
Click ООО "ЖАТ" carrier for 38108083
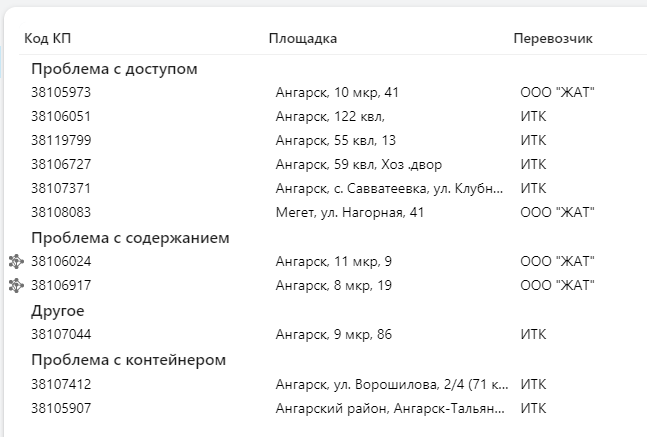(557, 213)
